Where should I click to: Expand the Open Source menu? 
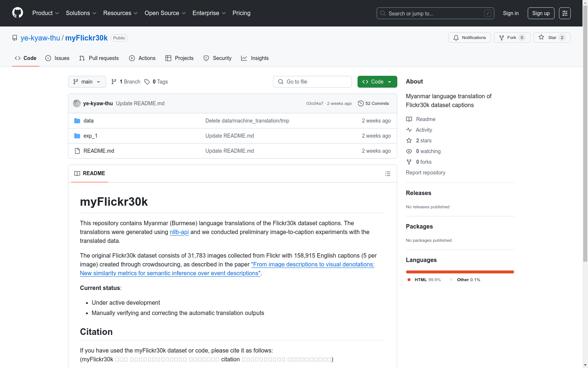coord(165,13)
